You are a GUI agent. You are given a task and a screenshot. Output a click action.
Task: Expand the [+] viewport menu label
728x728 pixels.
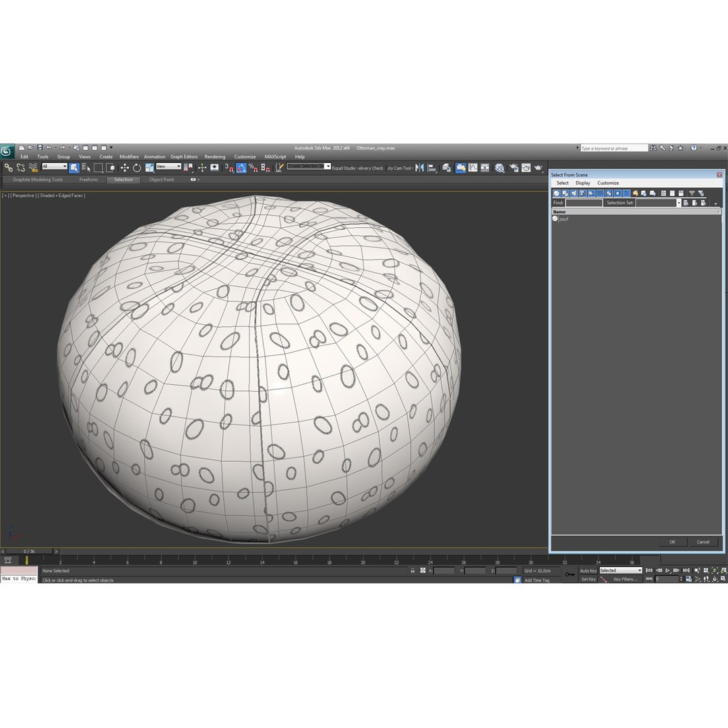(x=5, y=195)
